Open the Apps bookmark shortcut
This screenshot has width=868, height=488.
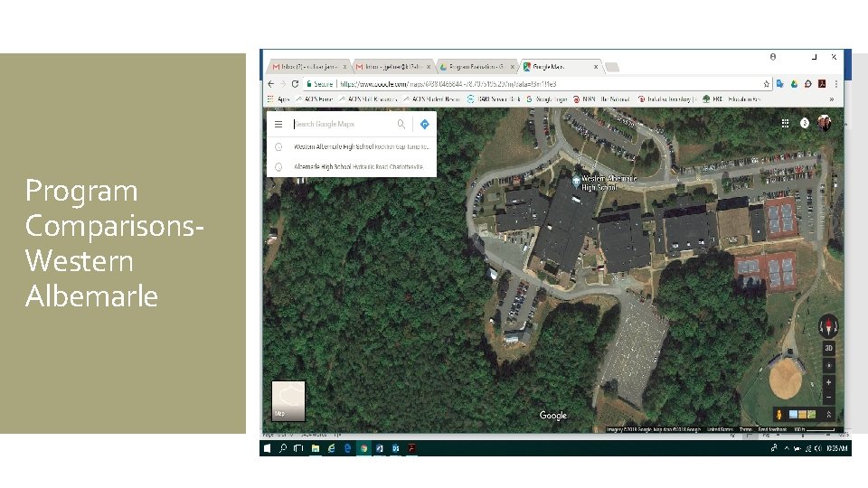click(278, 99)
